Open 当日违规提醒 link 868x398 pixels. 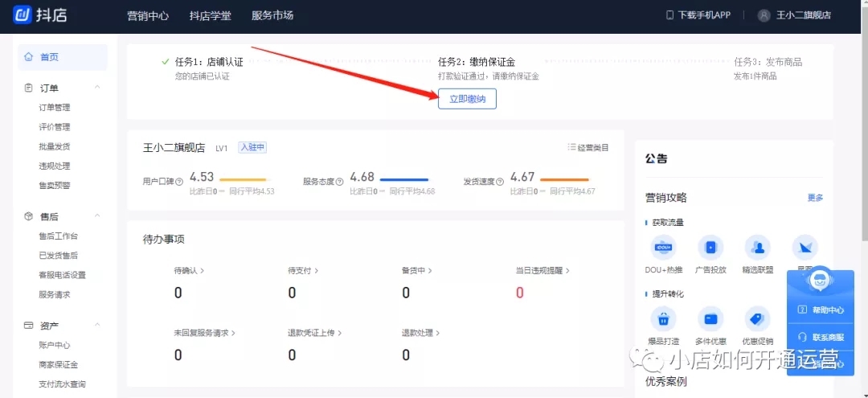point(542,271)
